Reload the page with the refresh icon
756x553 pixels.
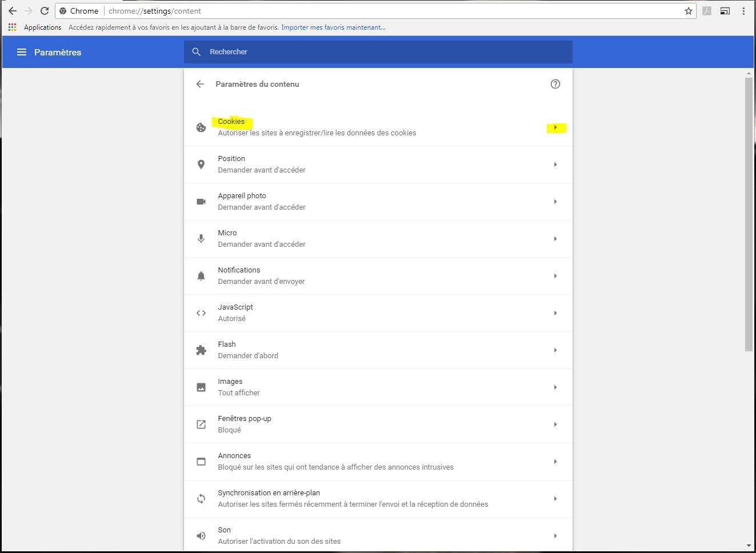point(44,11)
